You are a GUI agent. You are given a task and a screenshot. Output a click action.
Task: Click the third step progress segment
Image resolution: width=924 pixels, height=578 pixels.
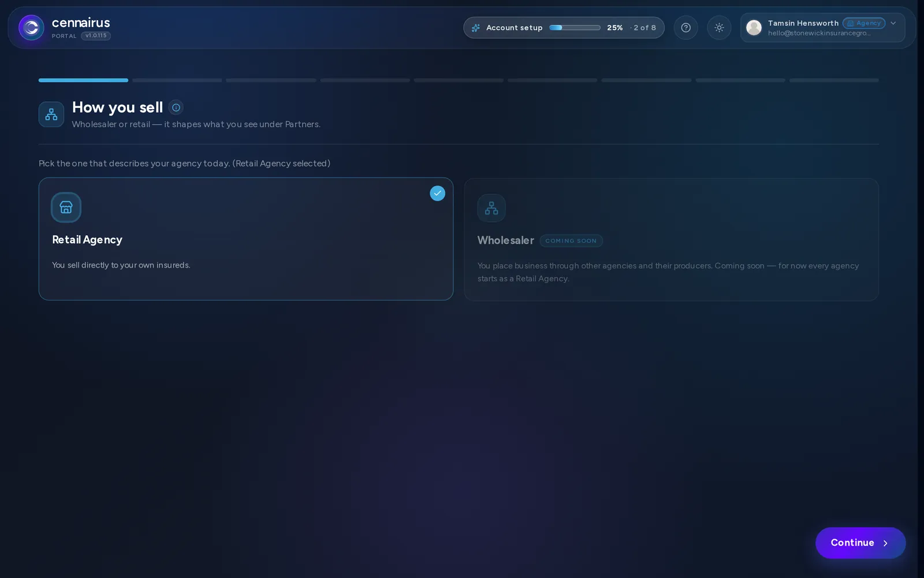271,80
